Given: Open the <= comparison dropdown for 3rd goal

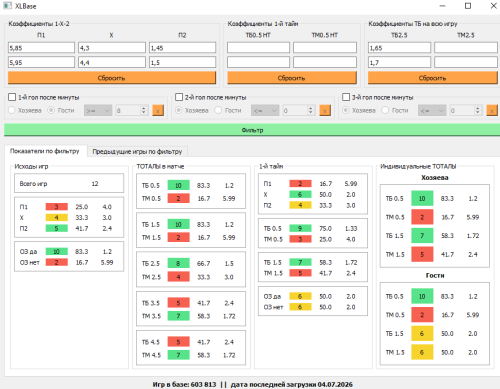Looking at the screenshot, I should pos(432,110).
